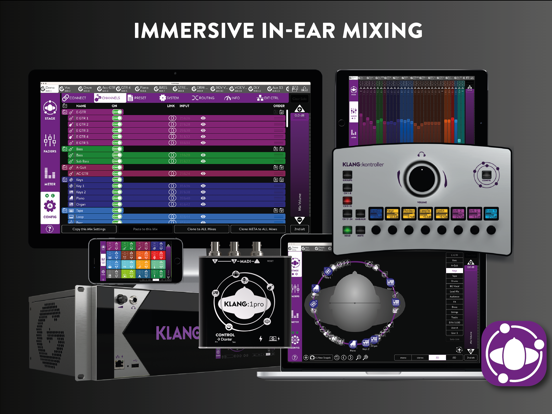Image resolution: width=552 pixels, height=414 pixels.
Task: Toggle the E GTR 1 channel switch
Action: click(x=117, y=118)
